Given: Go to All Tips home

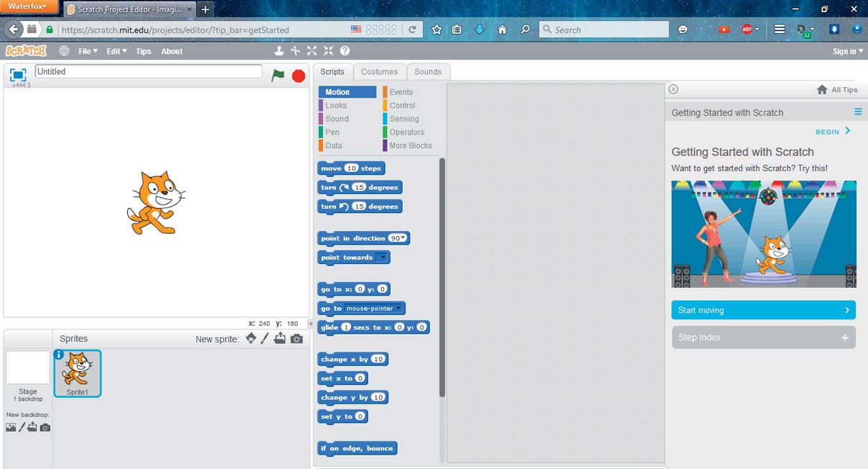Looking at the screenshot, I should (837, 90).
